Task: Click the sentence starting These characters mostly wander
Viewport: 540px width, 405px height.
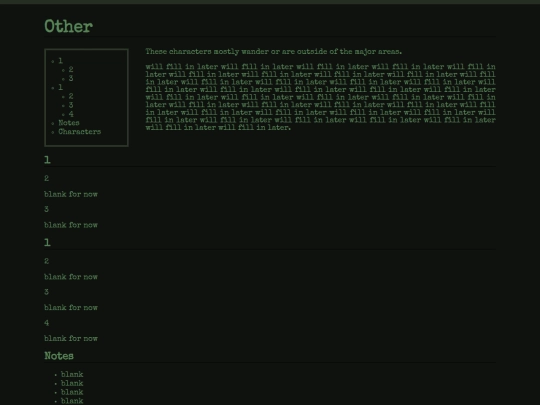Action: 273,52
